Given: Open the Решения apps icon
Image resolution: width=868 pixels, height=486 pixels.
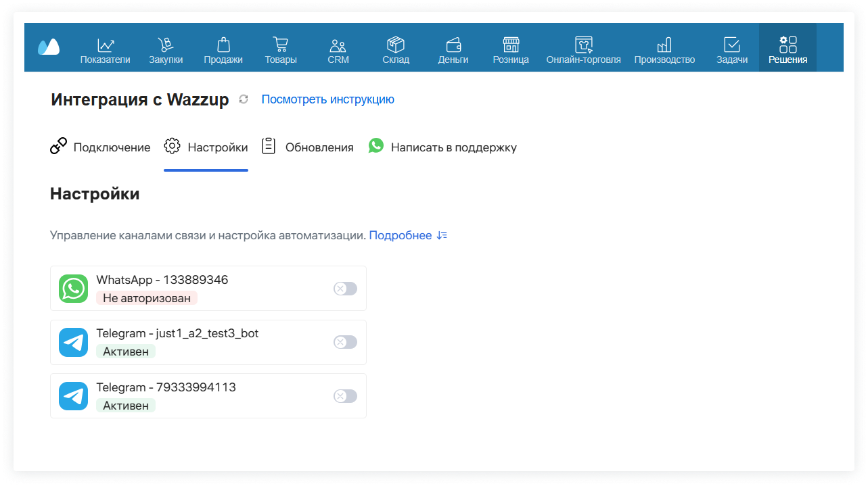Looking at the screenshot, I should click(x=787, y=45).
